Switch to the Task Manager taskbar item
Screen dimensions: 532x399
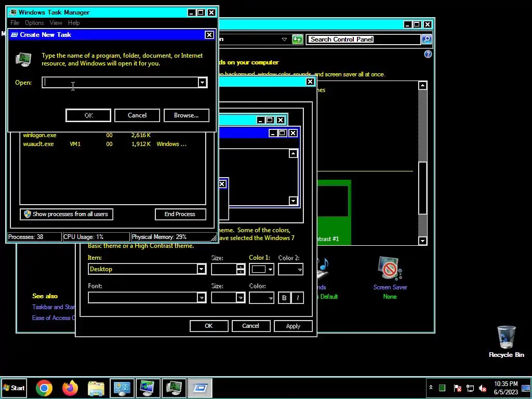(x=174, y=388)
